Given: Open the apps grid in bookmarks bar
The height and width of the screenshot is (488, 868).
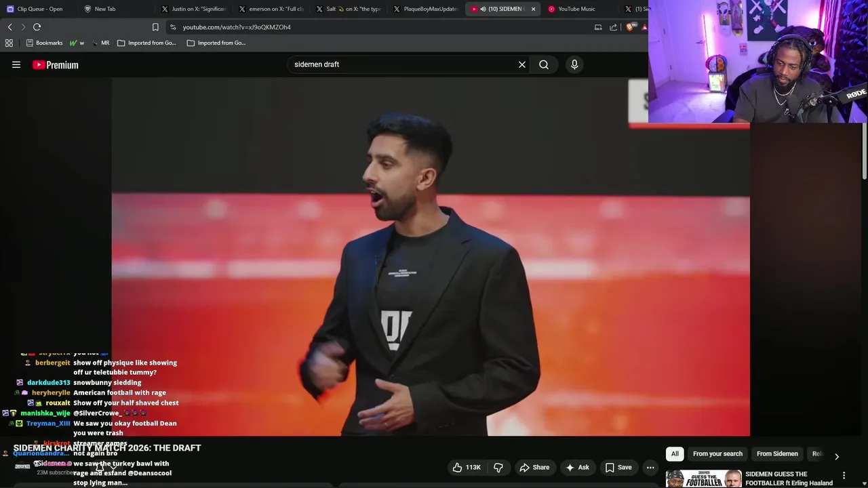Looking at the screenshot, I should [x=9, y=43].
